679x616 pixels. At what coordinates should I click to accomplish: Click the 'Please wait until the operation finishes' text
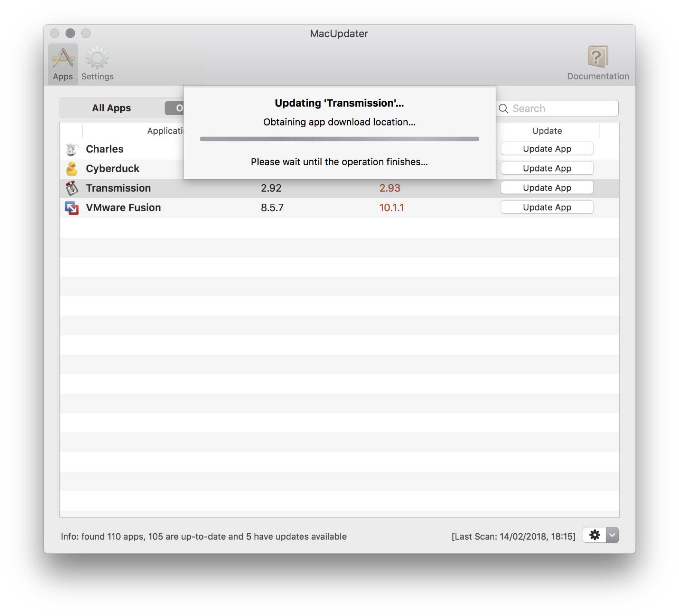coord(339,162)
